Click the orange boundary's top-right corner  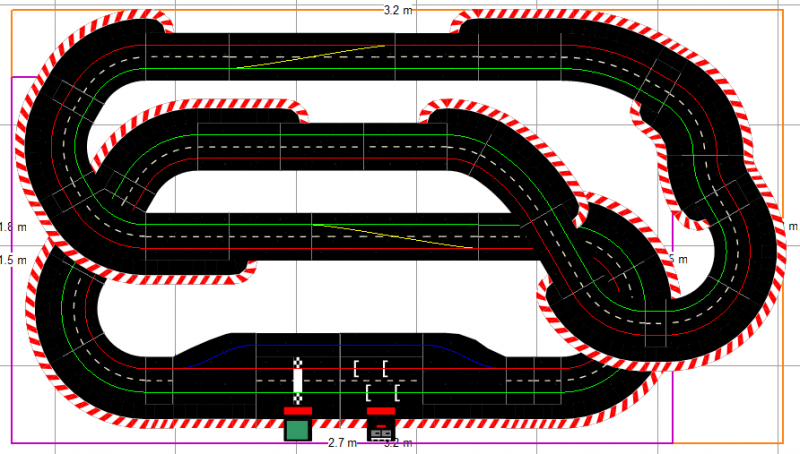[781, 11]
